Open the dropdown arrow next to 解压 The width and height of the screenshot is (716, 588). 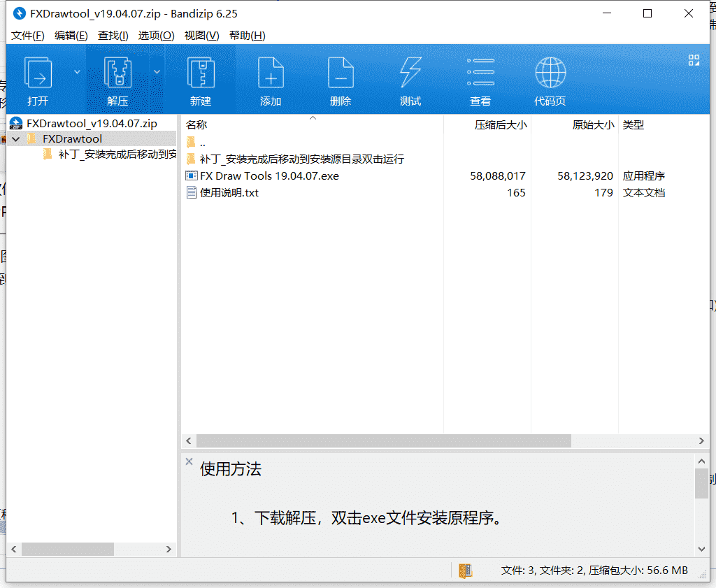(x=157, y=72)
